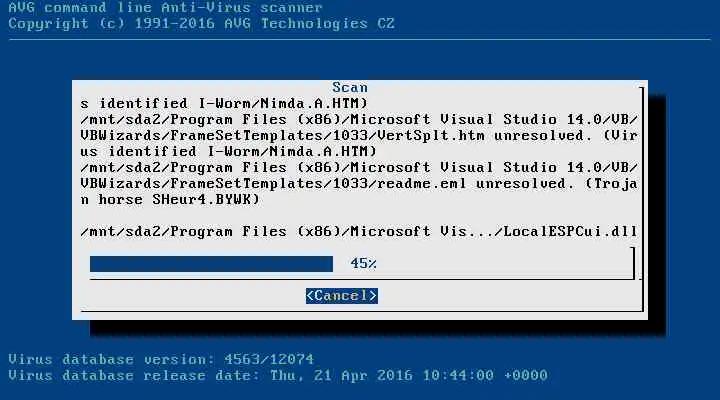Click the virus database release date line

pyautogui.click(x=278, y=375)
